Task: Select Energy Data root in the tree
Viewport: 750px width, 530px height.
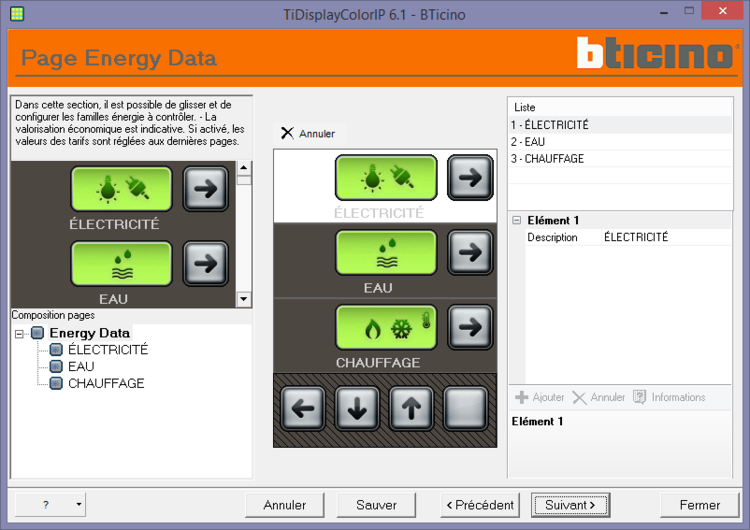Action: pyautogui.click(x=90, y=332)
